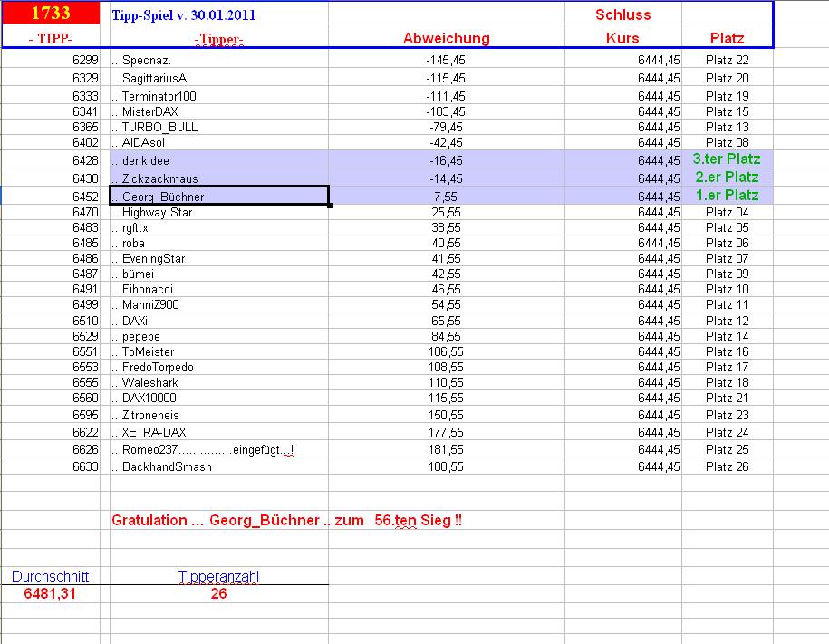Image resolution: width=829 pixels, height=644 pixels.
Task: Click the roba cell
Action: 219,244
